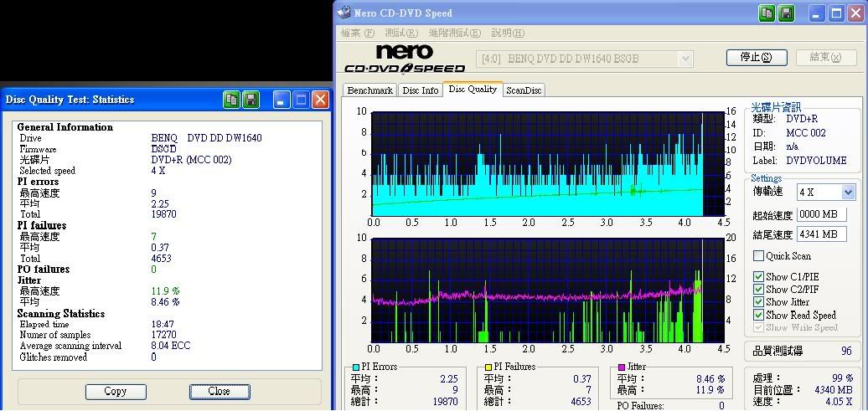
Task: Click the Copy button in Statistics dialog
Action: pos(116,391)
